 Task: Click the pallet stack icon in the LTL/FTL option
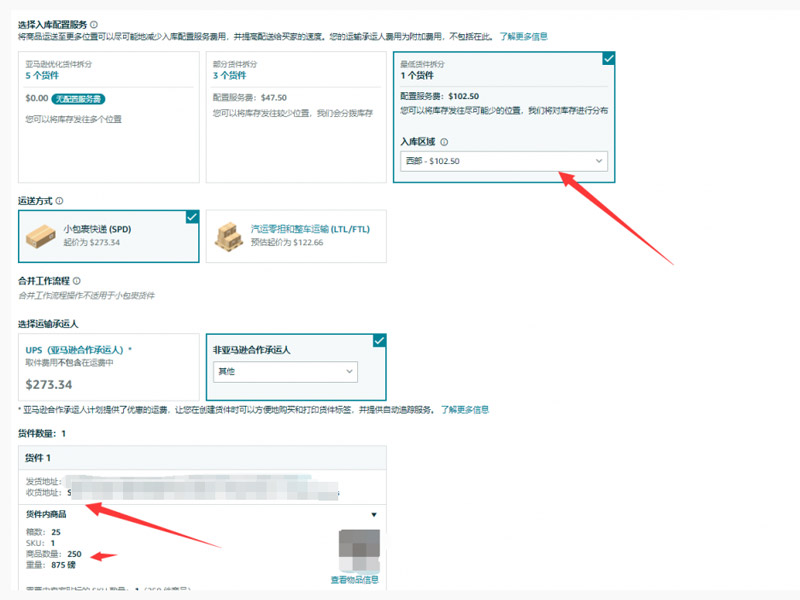(228, 236)
